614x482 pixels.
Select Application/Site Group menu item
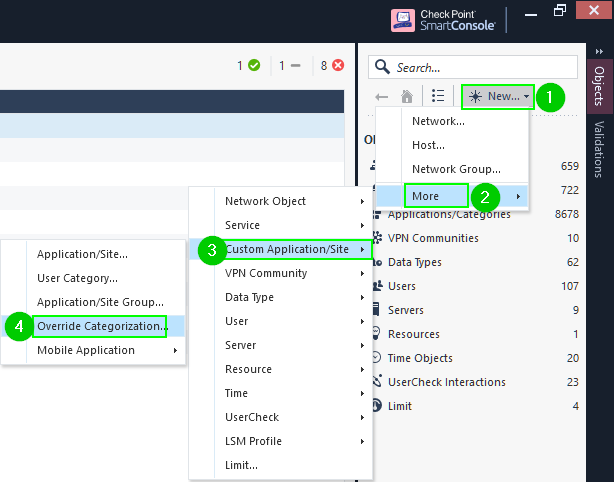tap(100, 302)
